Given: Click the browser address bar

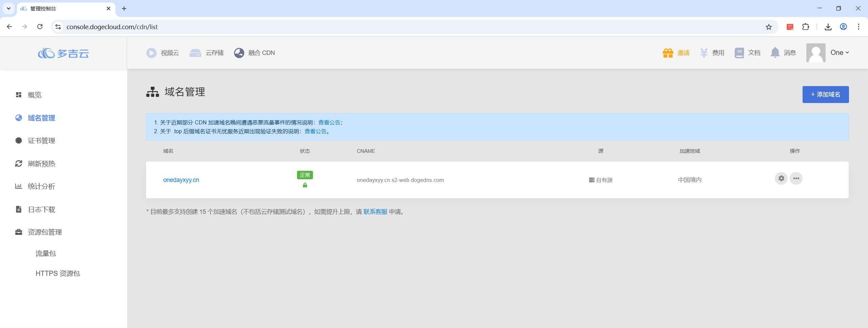Looking at the screenshot, I should (407, 27).
